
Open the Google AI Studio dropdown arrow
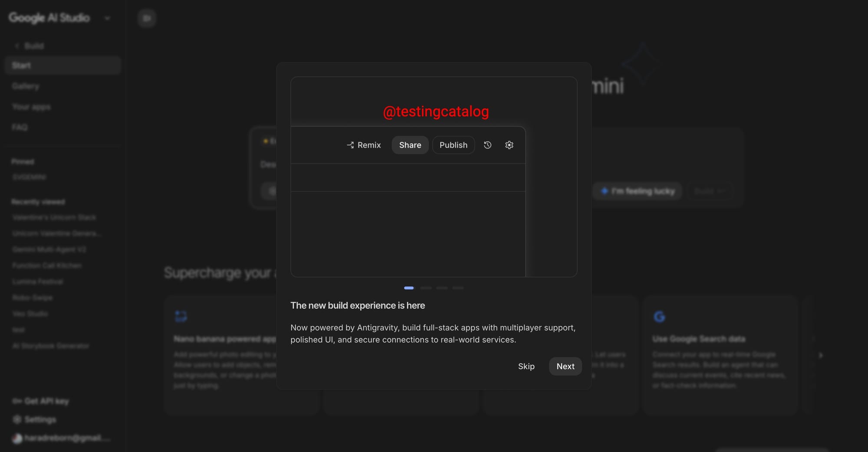click(x=107, y=18)
